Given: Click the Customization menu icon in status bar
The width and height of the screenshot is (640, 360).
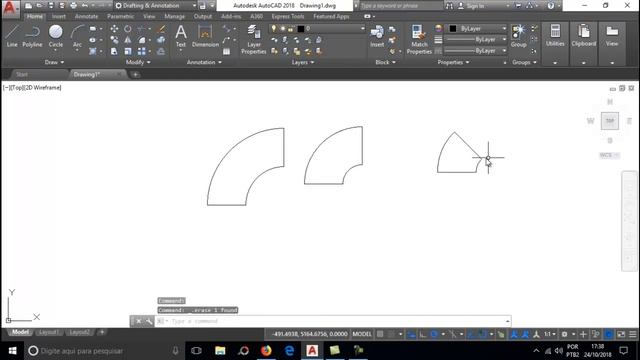Looking at the screenshot, I should coord(633,334).
